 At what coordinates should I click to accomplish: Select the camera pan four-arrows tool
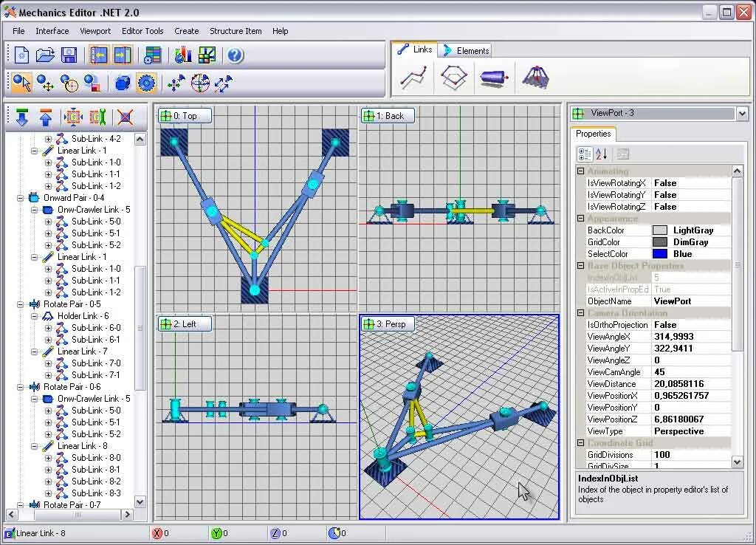coord(176,83)
